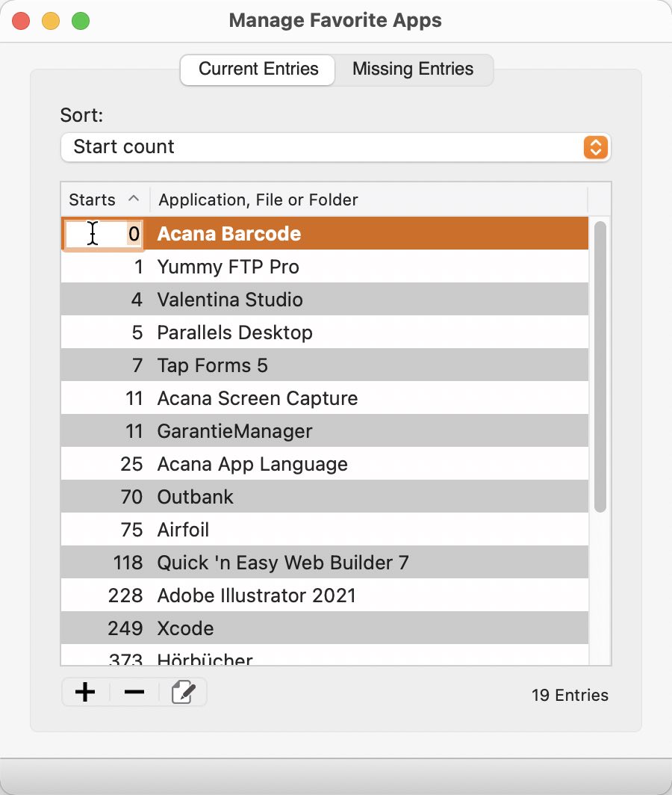Click the minus icon to remove entry

(134, 692)
